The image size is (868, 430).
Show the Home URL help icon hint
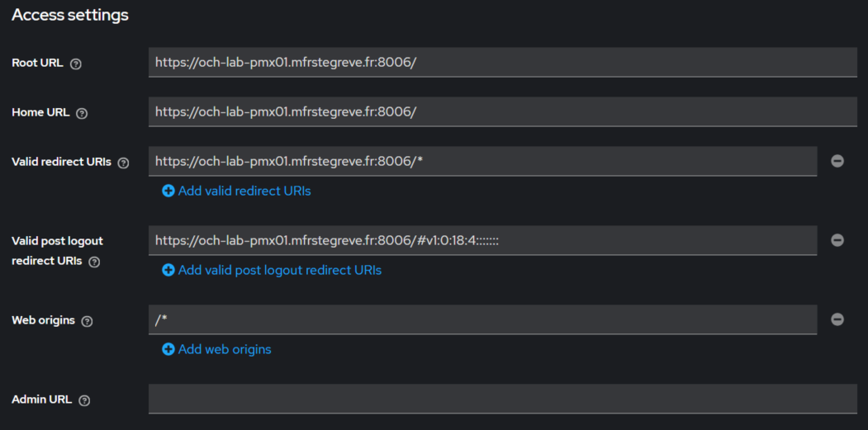tap(82, 113)
